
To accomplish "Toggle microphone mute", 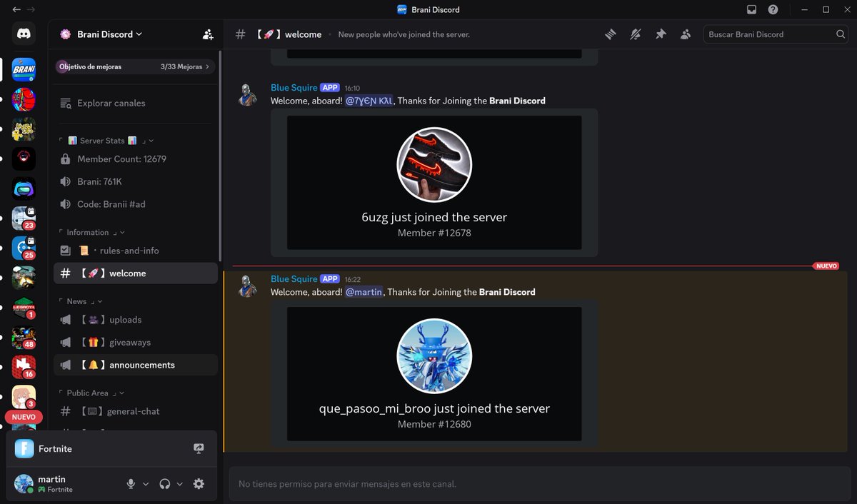I will coord(131,484).
